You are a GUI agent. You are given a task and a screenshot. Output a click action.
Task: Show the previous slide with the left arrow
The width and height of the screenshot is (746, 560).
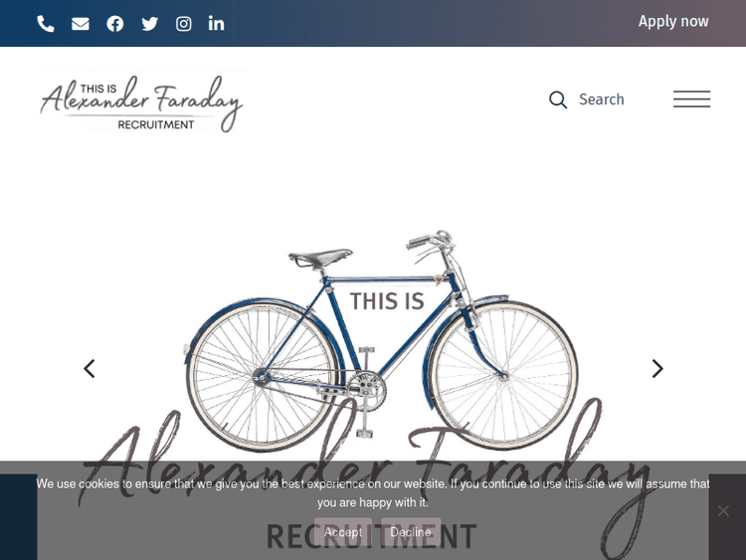tap(90, 369)
